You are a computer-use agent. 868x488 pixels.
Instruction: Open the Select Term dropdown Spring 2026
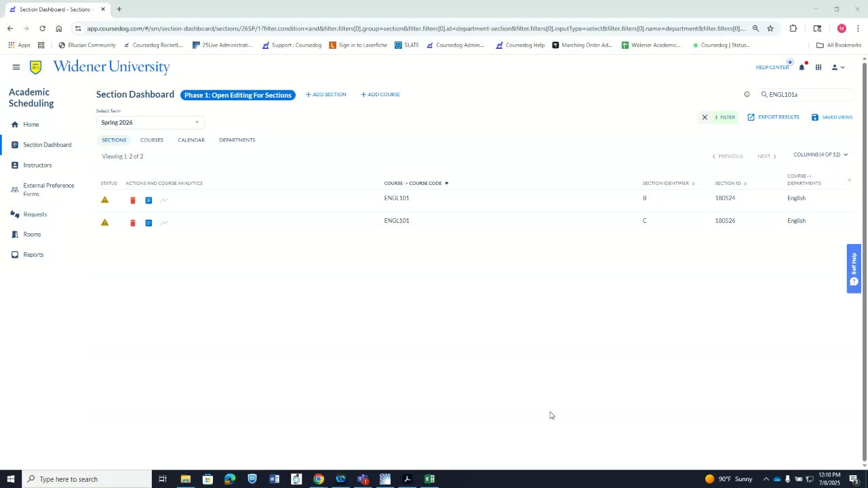tap(150, 123)
